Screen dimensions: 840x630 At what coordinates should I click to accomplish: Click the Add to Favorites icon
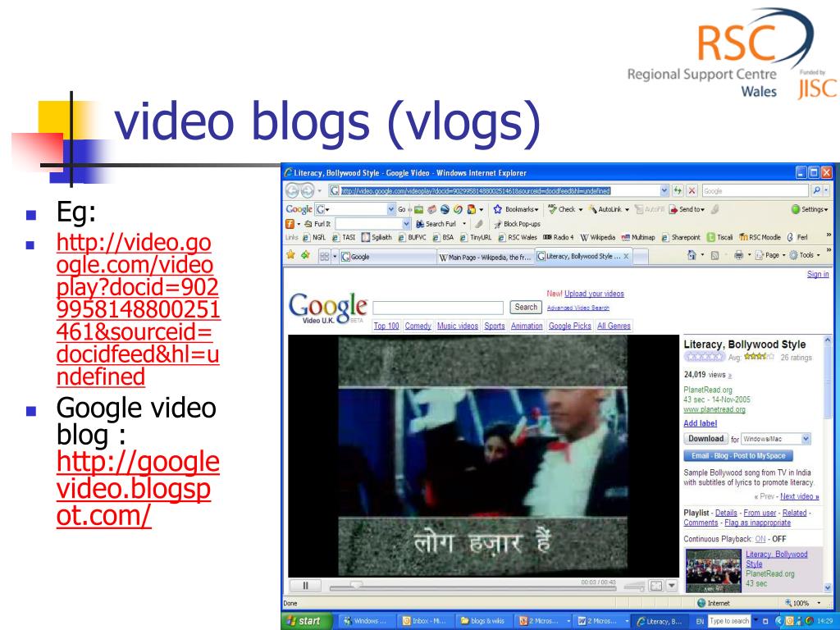(x=305, y=255)
